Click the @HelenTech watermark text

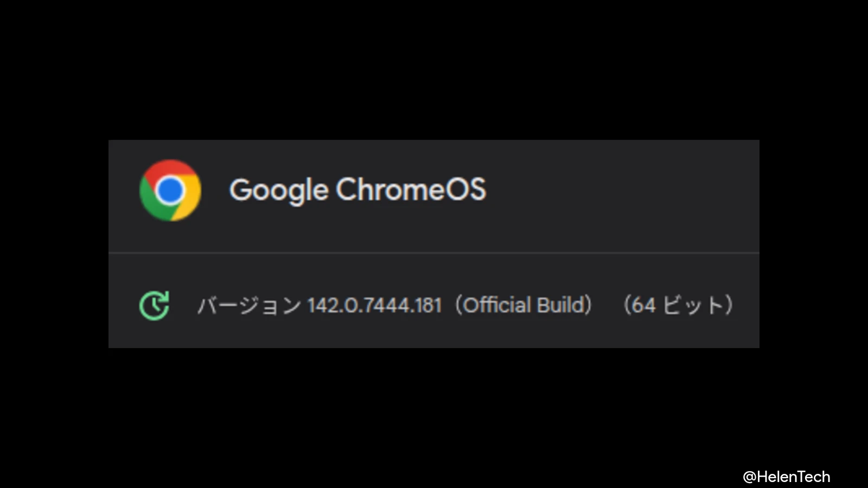point(788,476)
